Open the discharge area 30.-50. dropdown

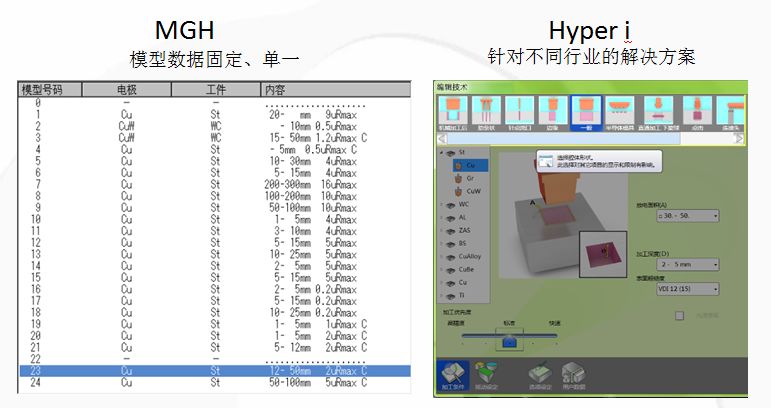(687, 216)
